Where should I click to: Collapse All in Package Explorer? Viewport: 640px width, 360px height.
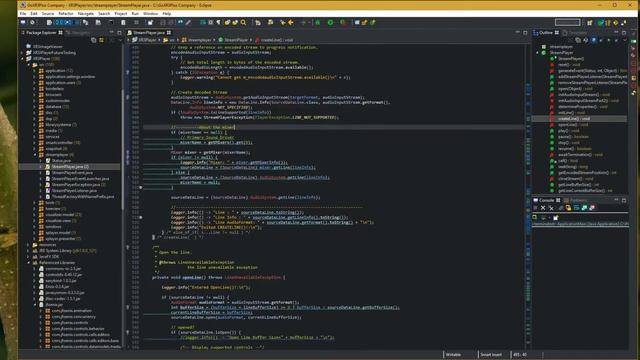pyautogui.click(x=93, y=40)
